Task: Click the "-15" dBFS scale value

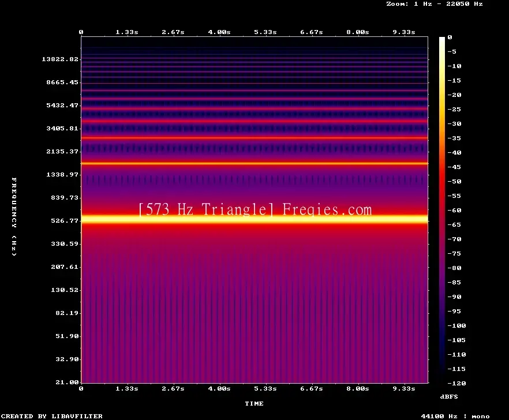Action: (454, 81)
